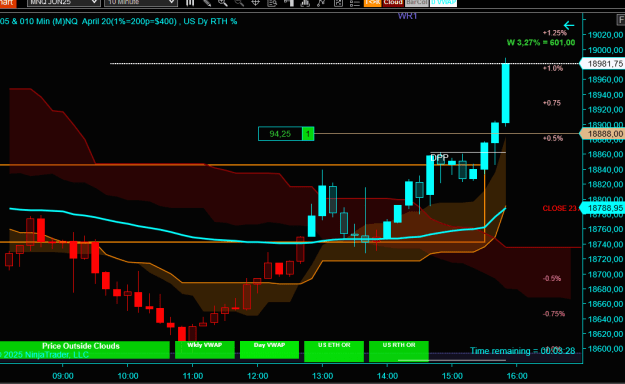Click the -0.5% level label
This screenshot has width=625, height=384.
(x=552, y=278)
